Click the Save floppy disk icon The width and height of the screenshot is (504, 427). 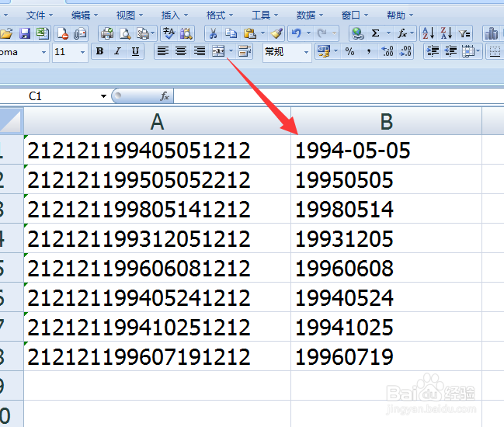(x=24, y=33)
